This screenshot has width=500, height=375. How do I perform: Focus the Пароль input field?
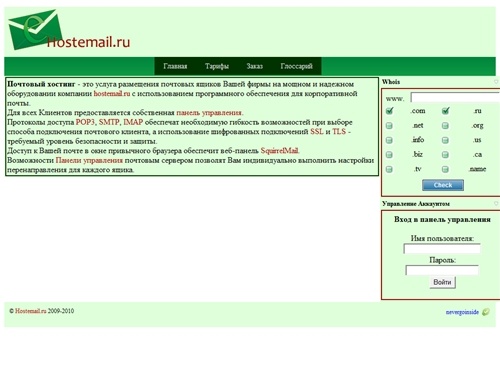coord(442,270)
